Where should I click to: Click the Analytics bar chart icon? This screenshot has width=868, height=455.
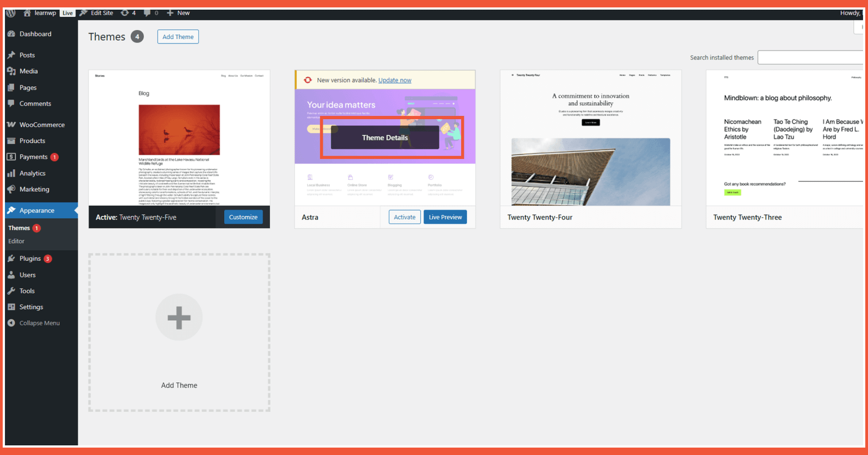coord(11,173)
